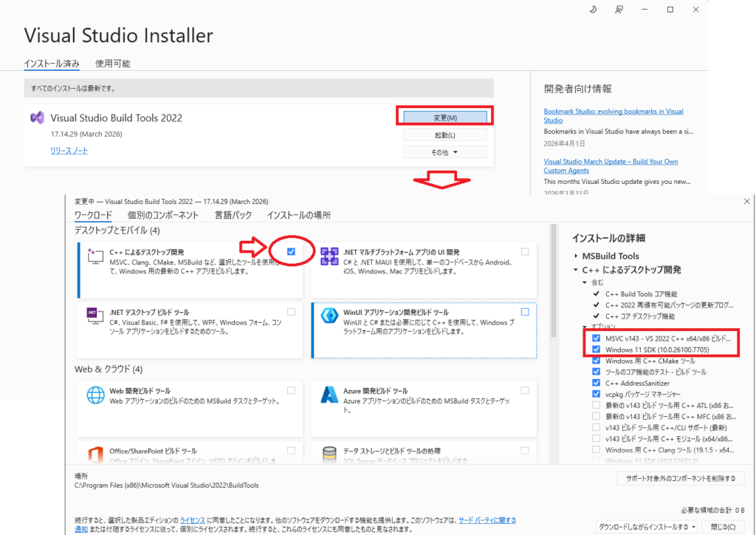Click the Visual Studio Build Tools 2022 logo
Viewport: 756px width, 535px height.
tap(37, 117)
